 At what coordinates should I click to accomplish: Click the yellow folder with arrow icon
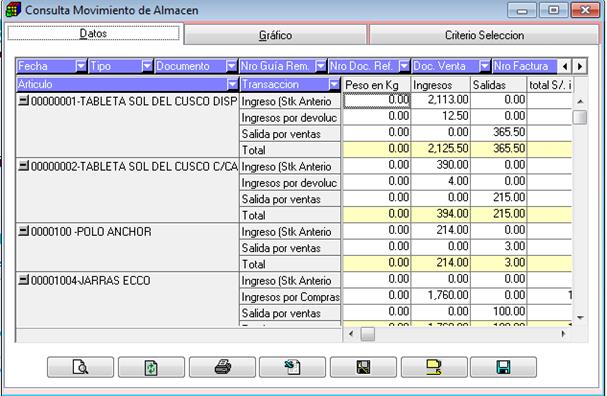tap(434, 367)
